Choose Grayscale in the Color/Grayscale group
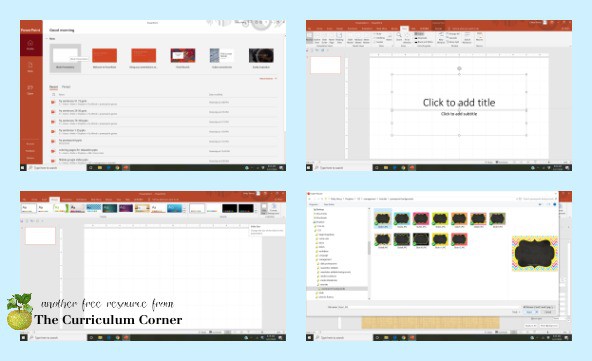Image resolution: width=592 pixels, height=361 pixels. [x=421, y=38]
